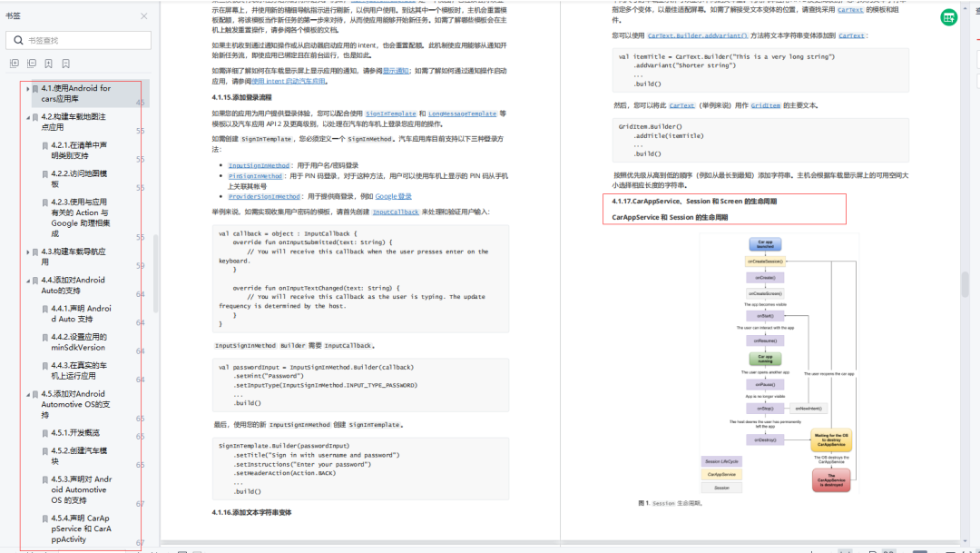Click the green spreadsheet icon at top right

click(x=949, y=17)
